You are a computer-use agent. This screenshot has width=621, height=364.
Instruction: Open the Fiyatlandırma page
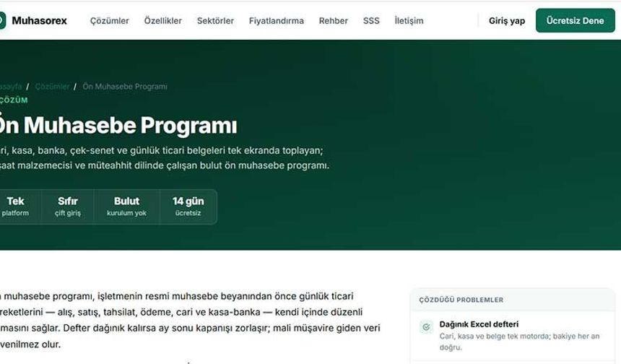coord(277,21)
